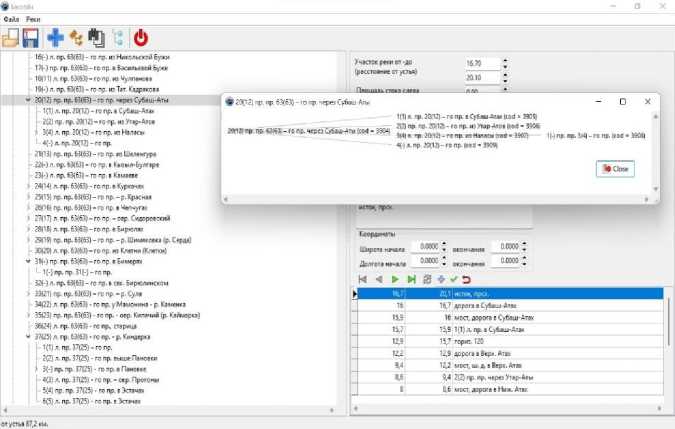
Task: Click the app icon in the diagram dialog title bar
Action: click(229, 102)
